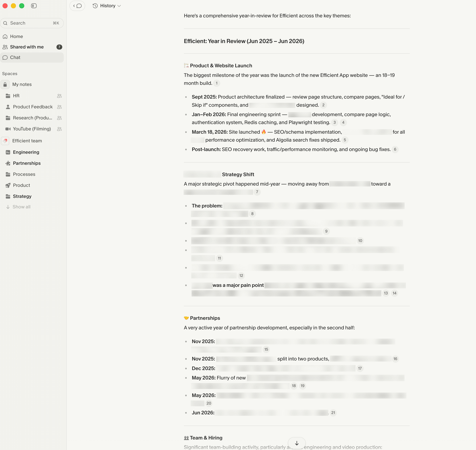Click shared-people icon beside YouTube (Filming)
This screenshot has width=476, height=450.
[x=60, y=129]
